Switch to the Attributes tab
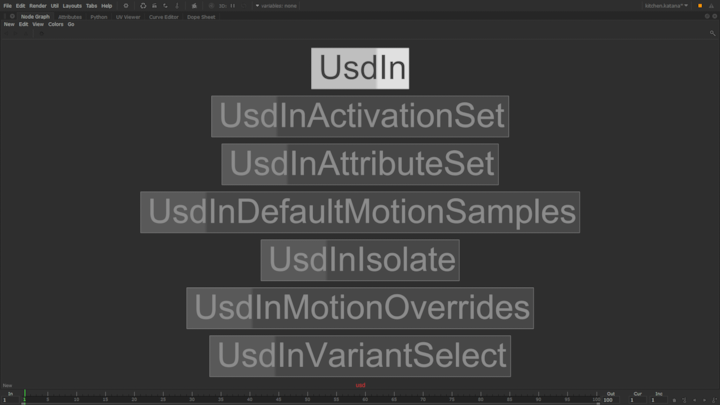Image resolution: width=720 pixels, height=405 pixels. point(70,17)
